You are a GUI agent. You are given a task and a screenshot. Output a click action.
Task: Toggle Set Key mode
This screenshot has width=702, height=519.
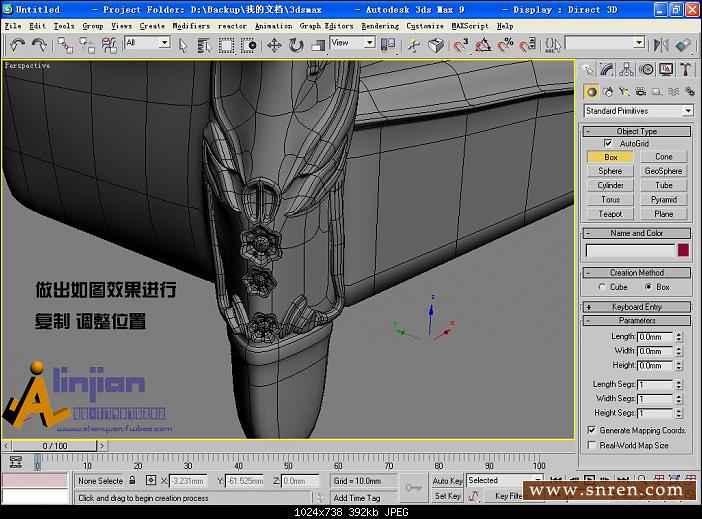click(x=447, y=496)
